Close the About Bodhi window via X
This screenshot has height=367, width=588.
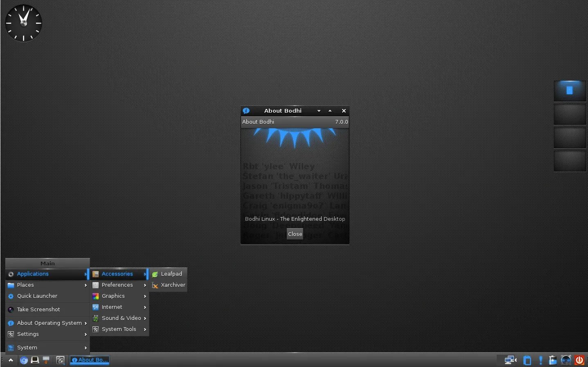tap(344, 111)
